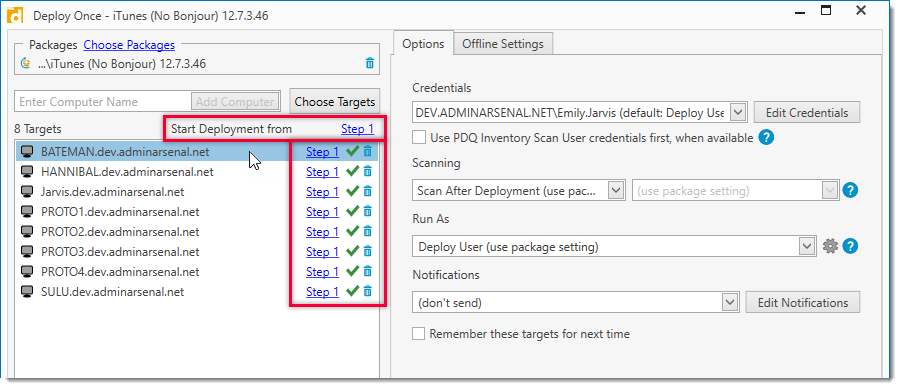Click into Enter Computer Name field

pos(103,102)
